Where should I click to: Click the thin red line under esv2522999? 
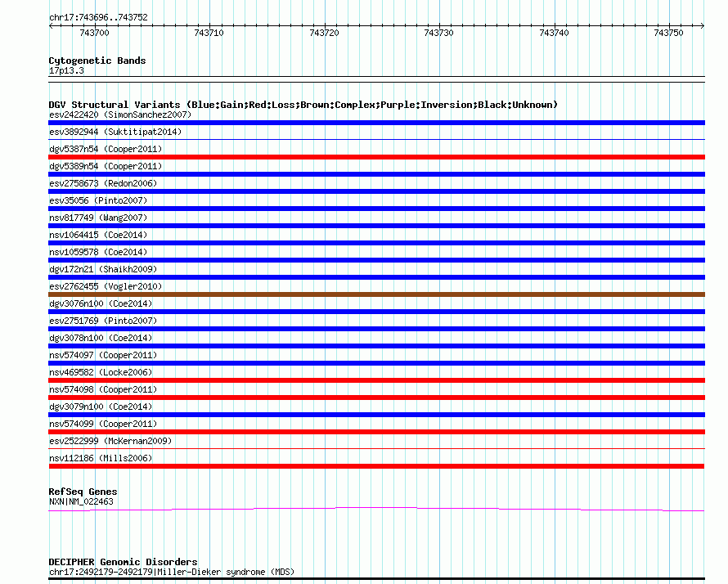point(376,449)
